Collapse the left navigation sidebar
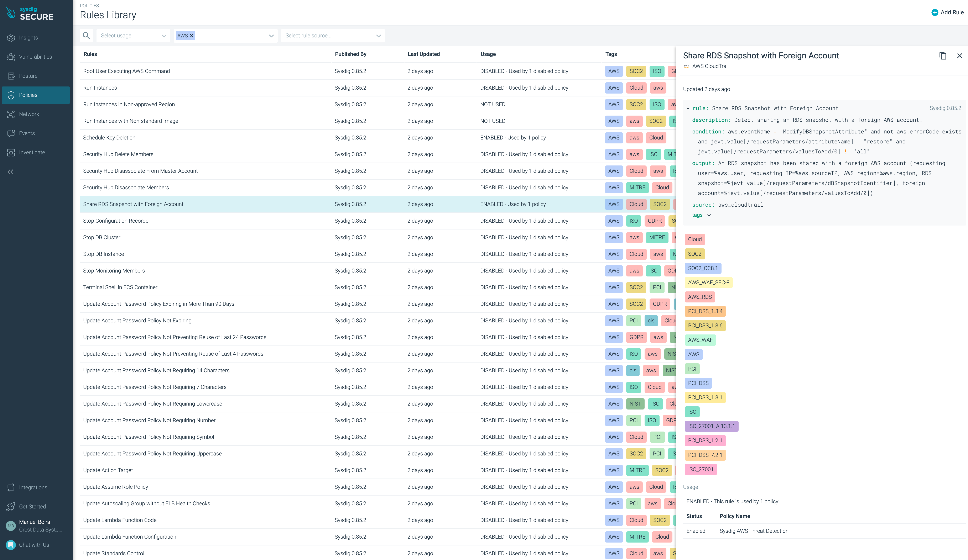 11,171
